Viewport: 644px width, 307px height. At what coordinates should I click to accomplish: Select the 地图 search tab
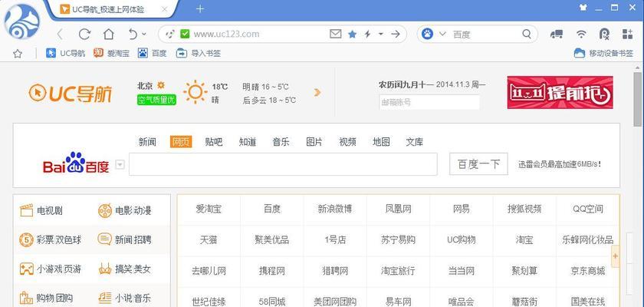tap(381, 142)
